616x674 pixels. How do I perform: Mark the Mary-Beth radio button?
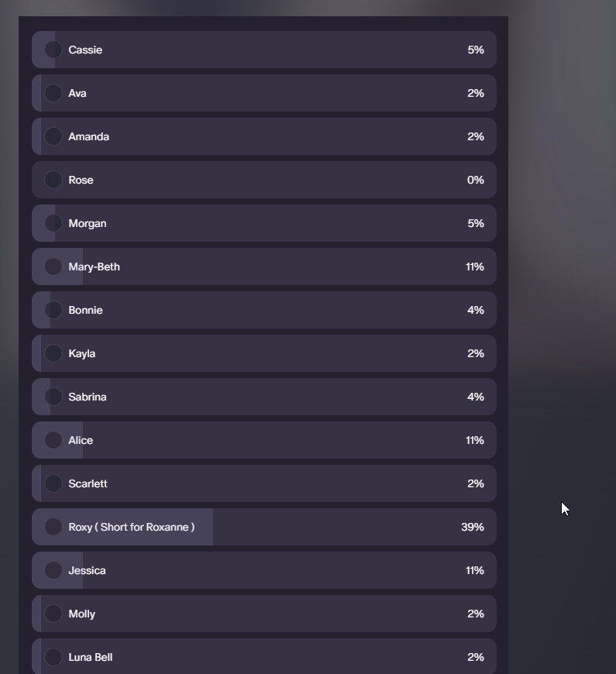53,267
